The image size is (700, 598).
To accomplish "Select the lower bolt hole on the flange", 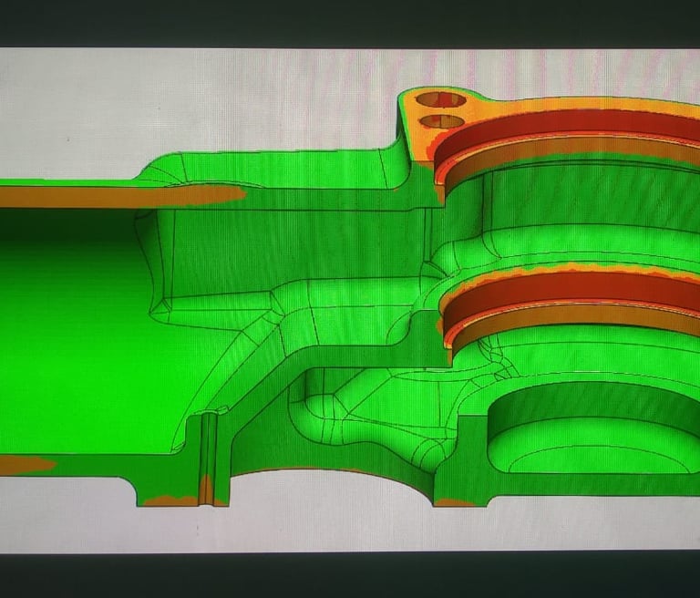I will pyautogui.click(x=441, y=121).
